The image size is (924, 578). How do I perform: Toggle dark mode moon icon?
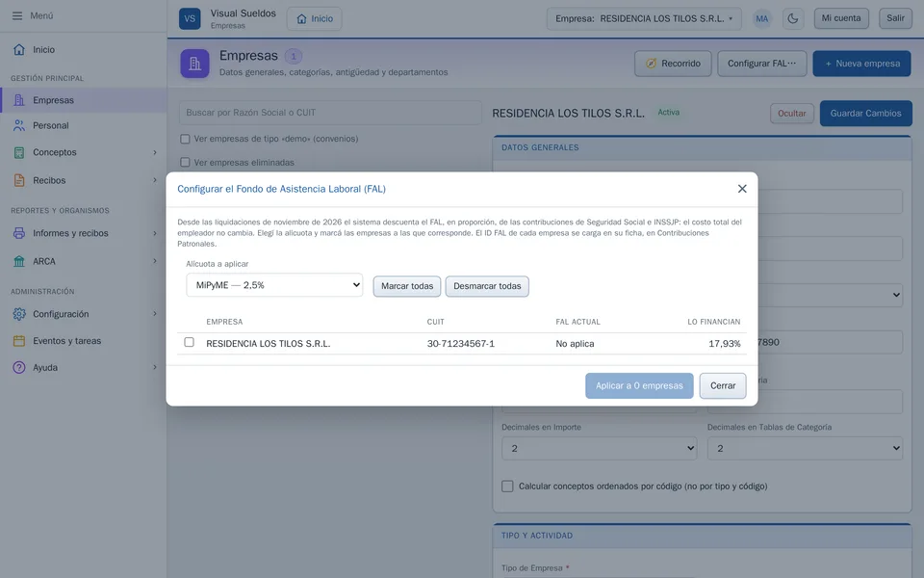tap(793, 18)
